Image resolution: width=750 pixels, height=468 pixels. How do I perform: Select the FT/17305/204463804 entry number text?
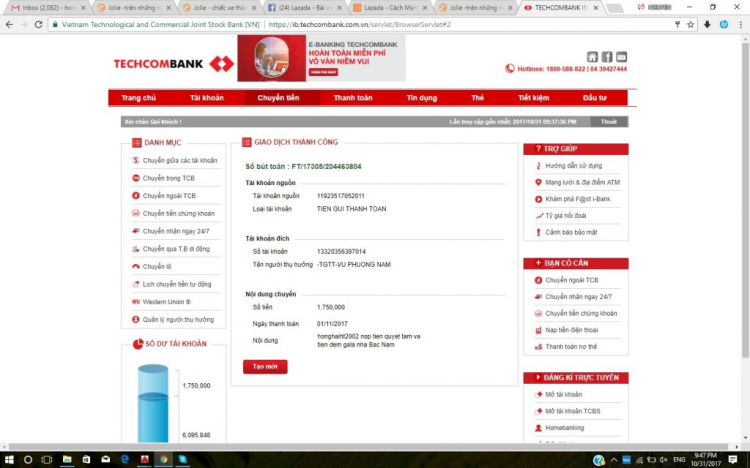pyautogui.click(x=326, y=167)
